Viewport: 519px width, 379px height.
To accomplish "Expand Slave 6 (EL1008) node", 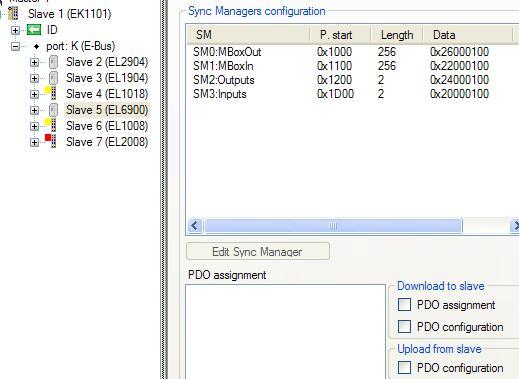I will (x=34, y=126).
